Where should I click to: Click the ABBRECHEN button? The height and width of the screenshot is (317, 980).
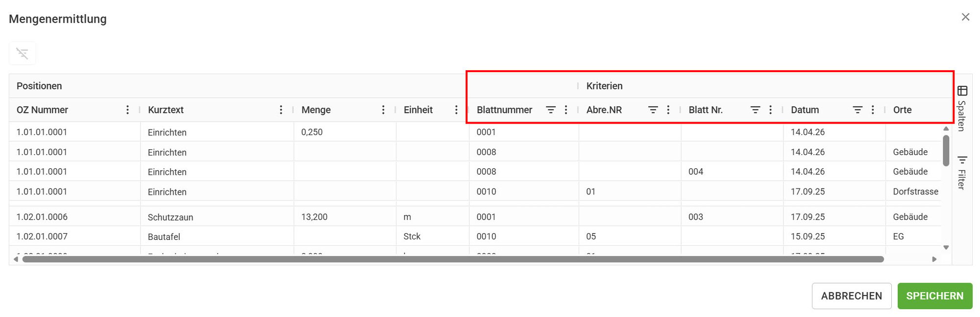(x=852, y=296)
